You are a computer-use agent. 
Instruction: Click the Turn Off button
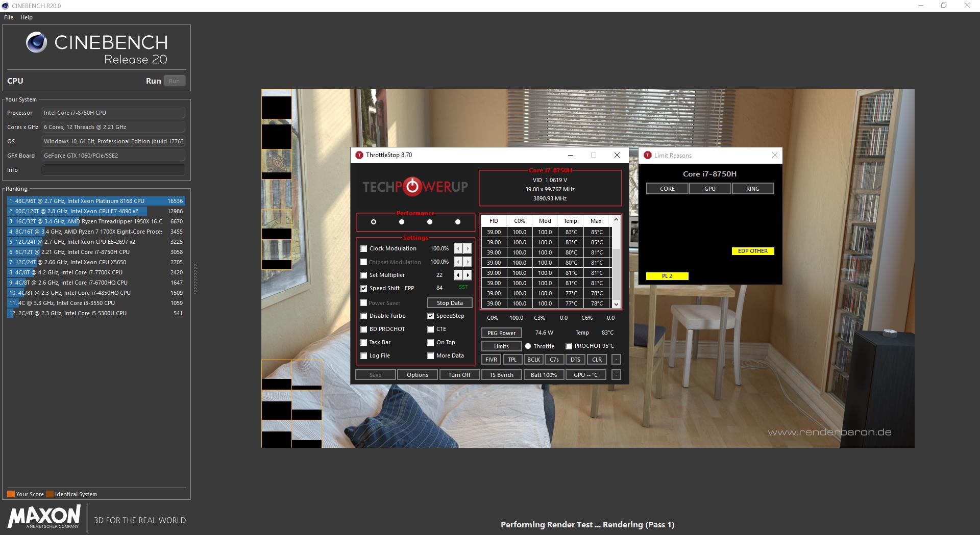tap(459, 375)
